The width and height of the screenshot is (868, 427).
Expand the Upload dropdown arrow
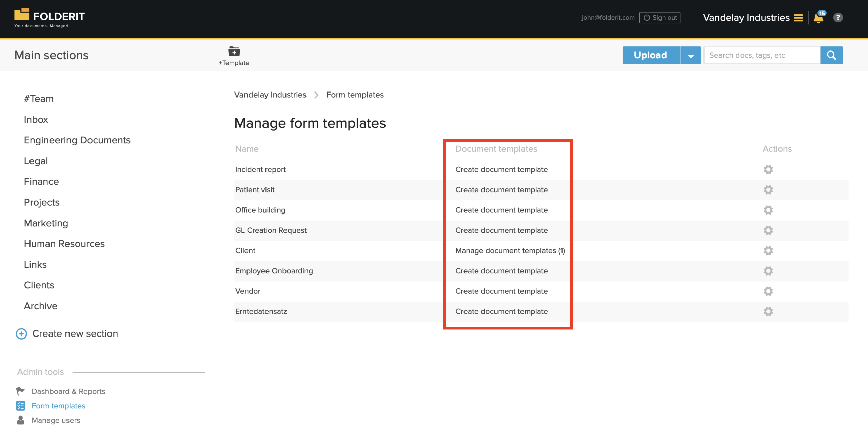point(691,55)
